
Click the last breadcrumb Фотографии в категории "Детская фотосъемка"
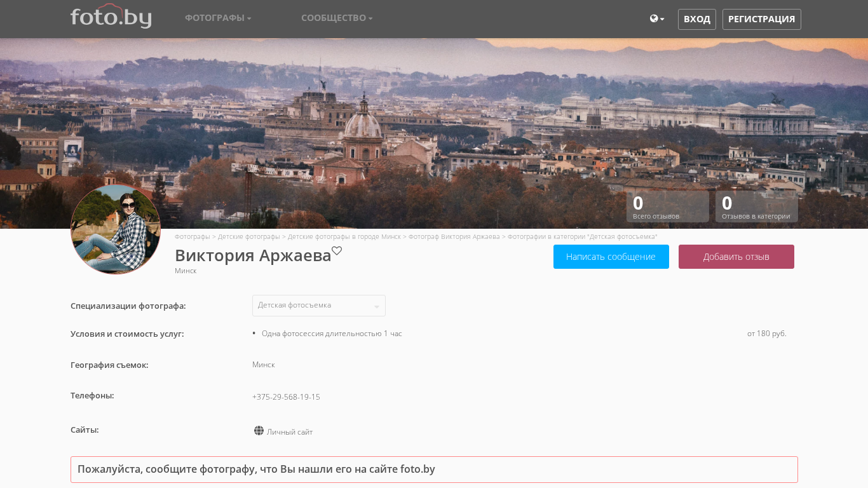583,236
